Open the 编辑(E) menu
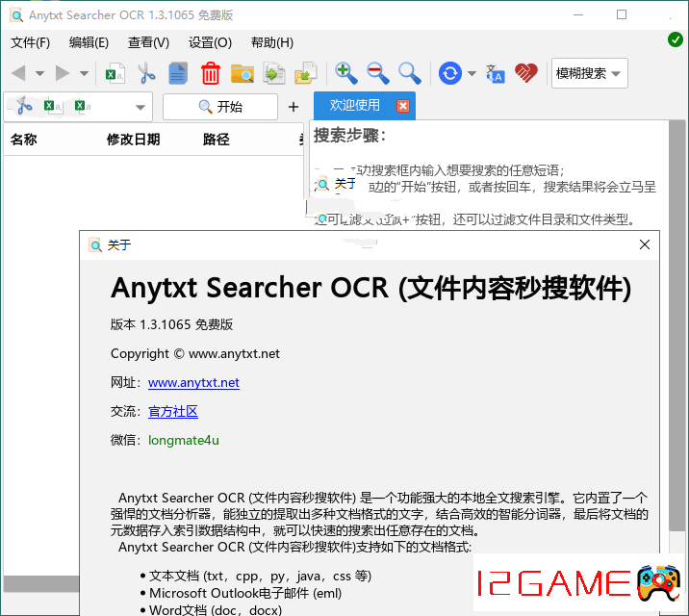Viewport: 689px width, 616px height. (x=89, y=42)
